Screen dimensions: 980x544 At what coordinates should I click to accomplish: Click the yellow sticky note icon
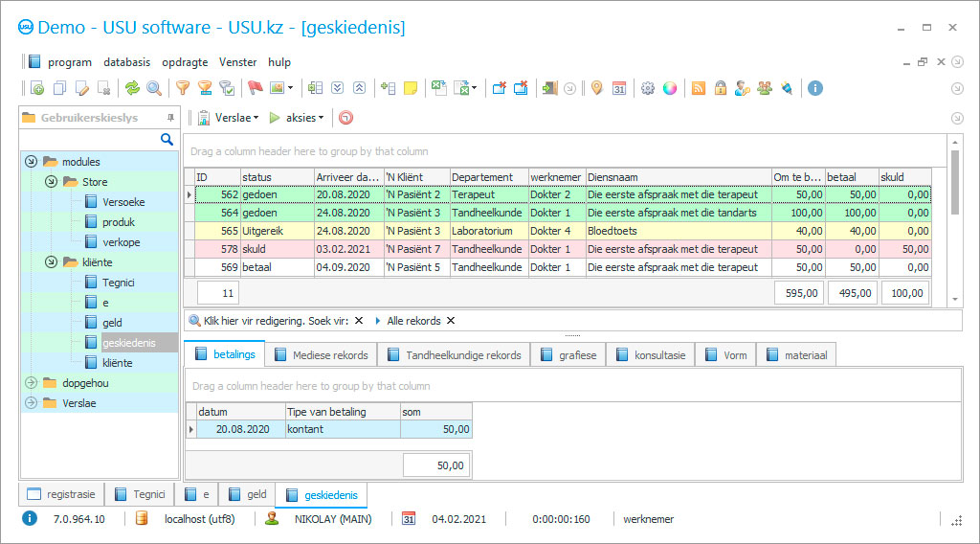[x=411, y=88]
